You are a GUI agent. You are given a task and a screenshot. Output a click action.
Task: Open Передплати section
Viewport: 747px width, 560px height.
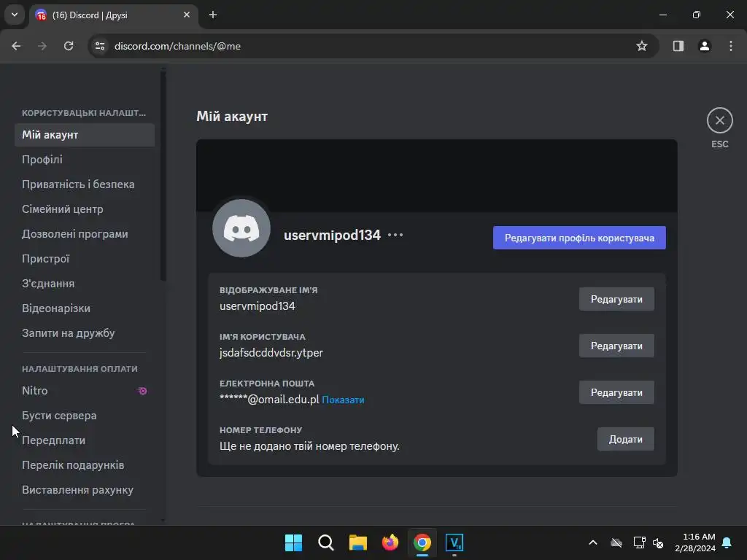[85, 440]
